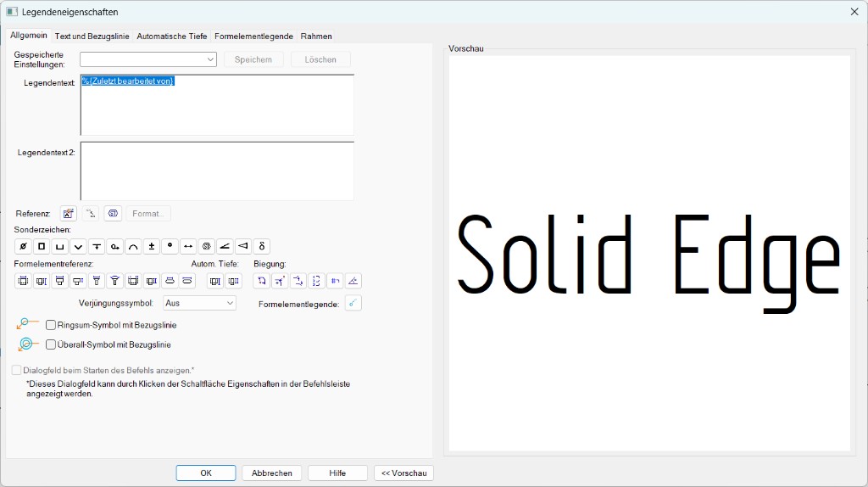
Task: Click the angle triangle Biegung icon
Action: (353, 281)
